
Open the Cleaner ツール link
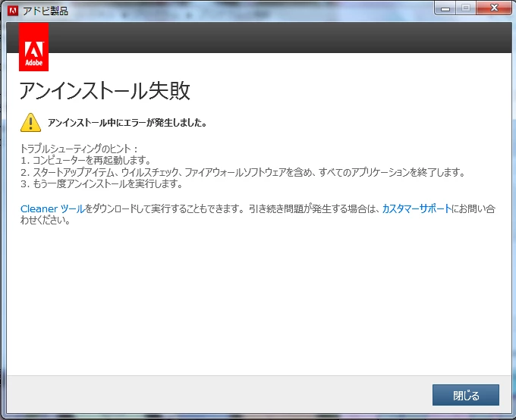[x=52, y=208]
